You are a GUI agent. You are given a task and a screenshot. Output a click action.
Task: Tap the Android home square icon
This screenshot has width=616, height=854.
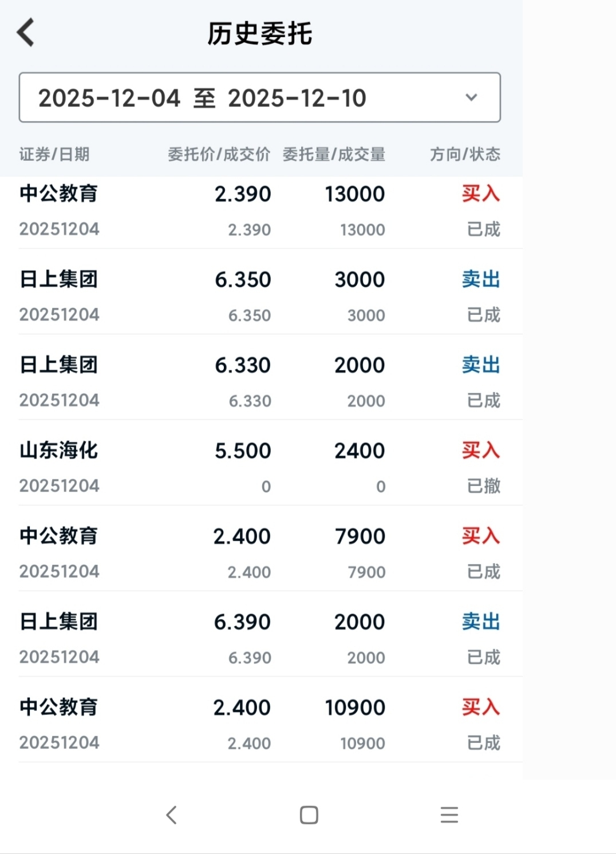(x=309, y=815)
